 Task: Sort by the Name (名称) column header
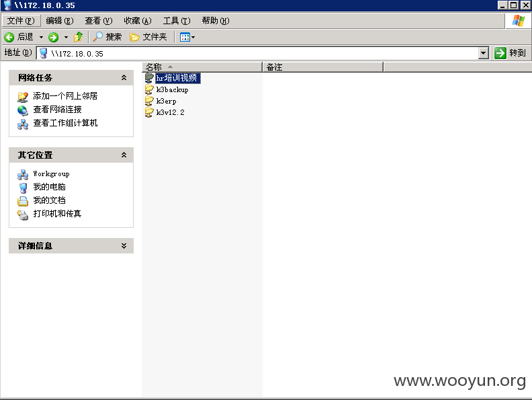point(202,67)
